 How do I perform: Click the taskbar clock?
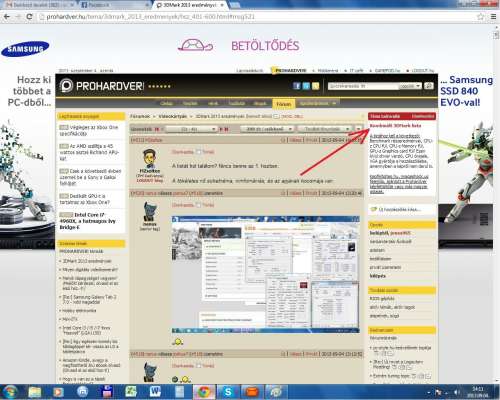coord(478,392)
